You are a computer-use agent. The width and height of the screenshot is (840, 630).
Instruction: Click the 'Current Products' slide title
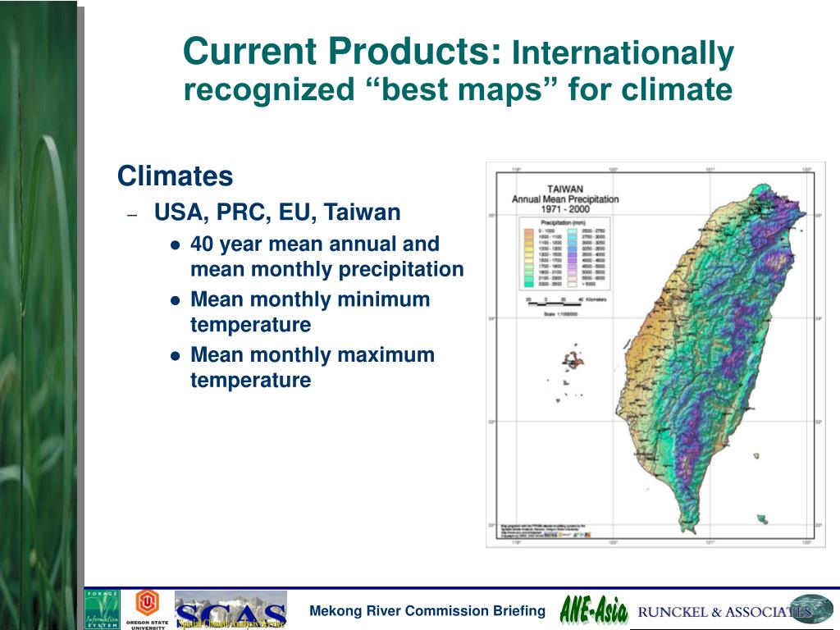pyautogui.click(x=344, y=52)
